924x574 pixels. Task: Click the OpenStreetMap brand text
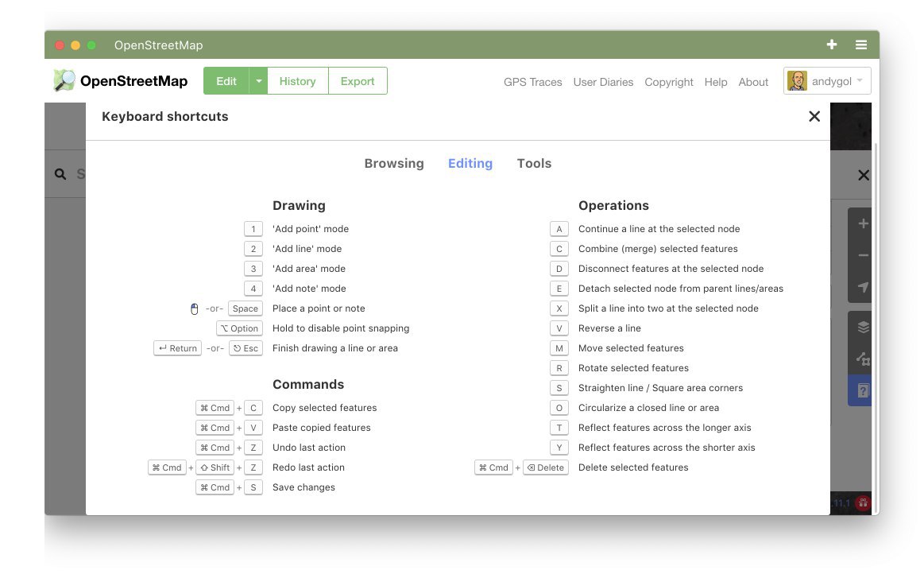tap(133, 81)
